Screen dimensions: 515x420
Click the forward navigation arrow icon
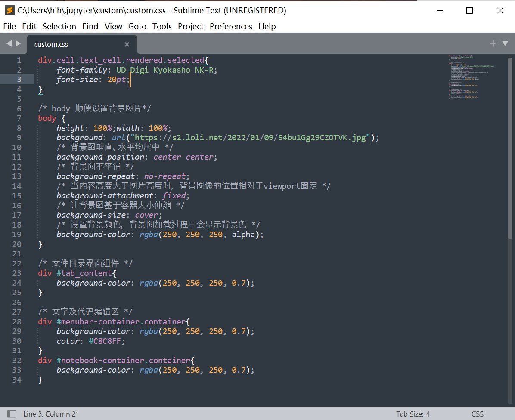(18, 43)
